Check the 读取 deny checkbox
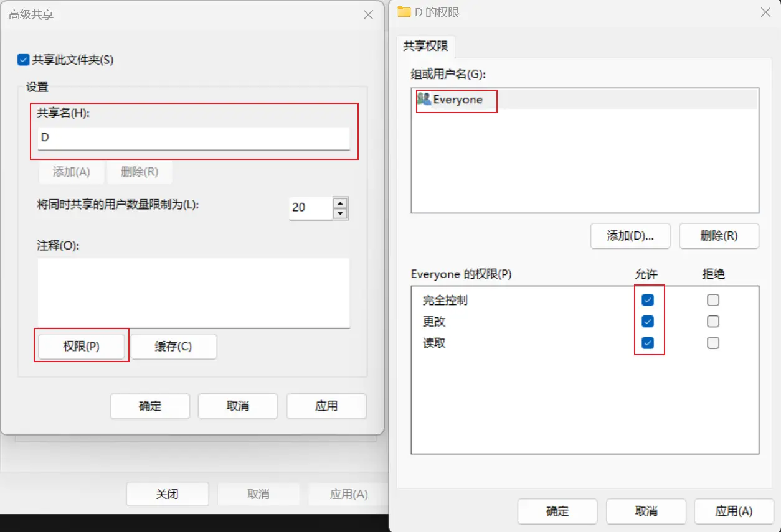 [x=713, y=343]
